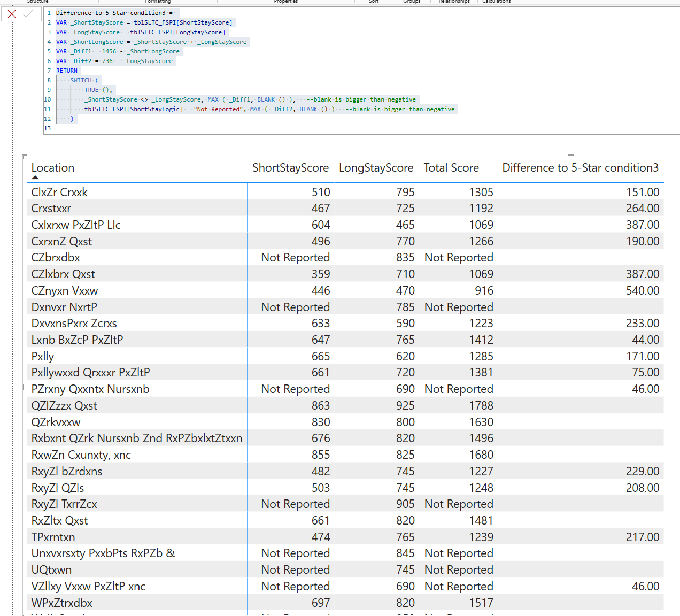Select Rxbxnt QZrk Nursxnb Znd RxPZbxlxtZtxxn cell
This screenshot has width=680, height=616.
click(137, 438)
